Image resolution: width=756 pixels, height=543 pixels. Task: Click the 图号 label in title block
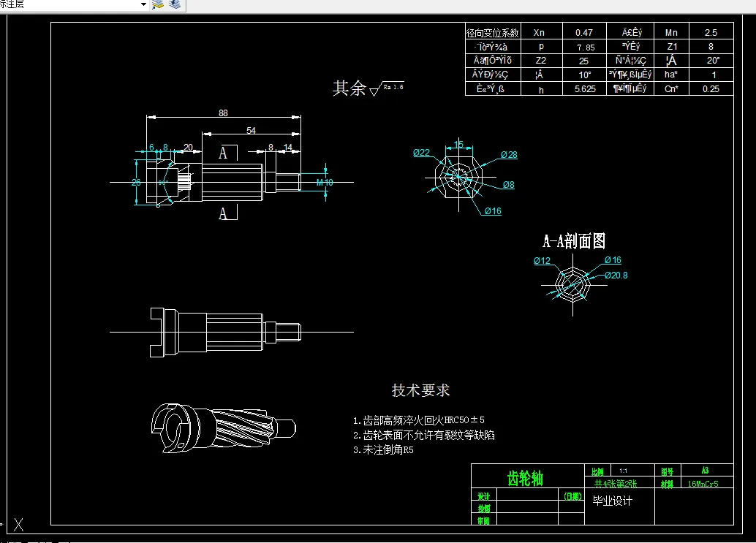pos(668,471)
